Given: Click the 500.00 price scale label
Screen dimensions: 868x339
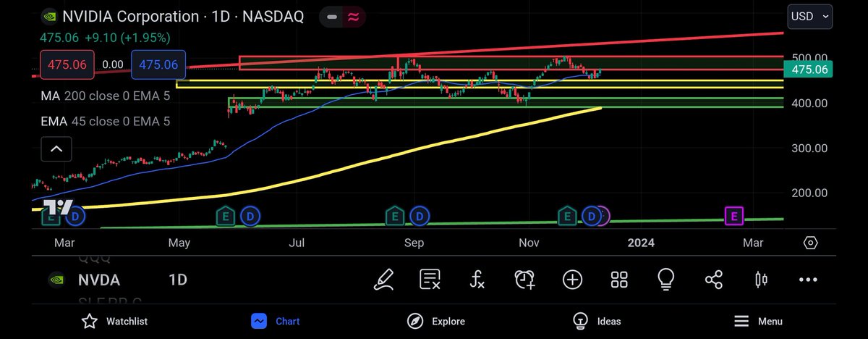Looking at the screenshot, I should pyautogui.click(x=809, y=58).
